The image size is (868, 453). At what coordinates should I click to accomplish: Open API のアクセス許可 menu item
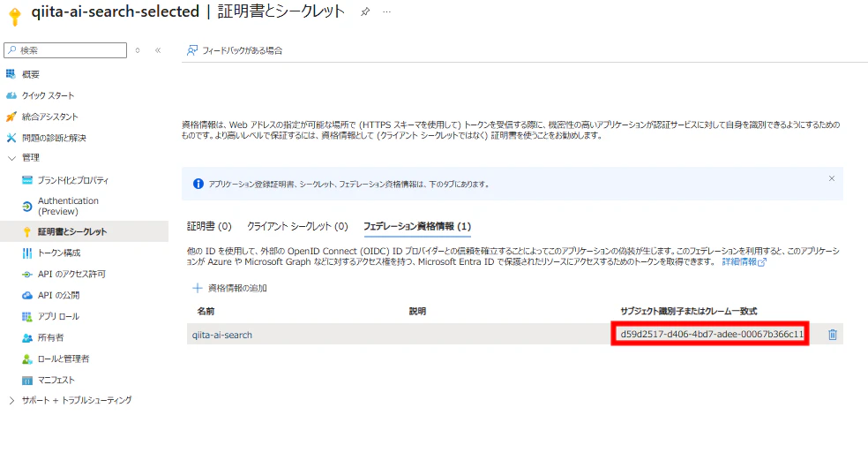[x=71, y=274]
